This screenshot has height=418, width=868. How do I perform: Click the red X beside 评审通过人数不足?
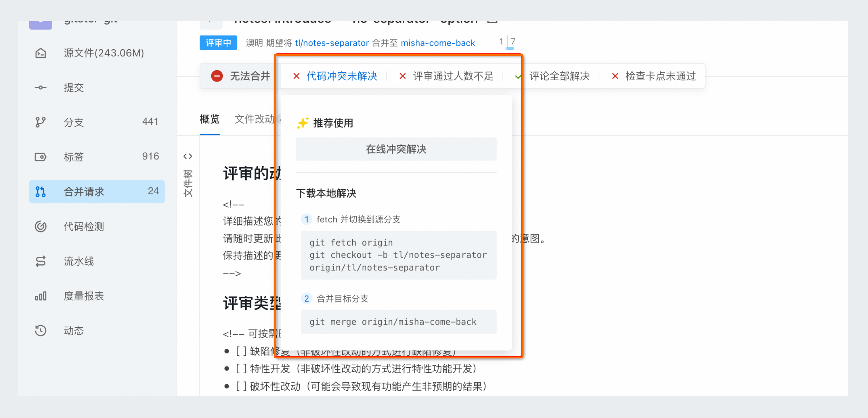[403, 76]
